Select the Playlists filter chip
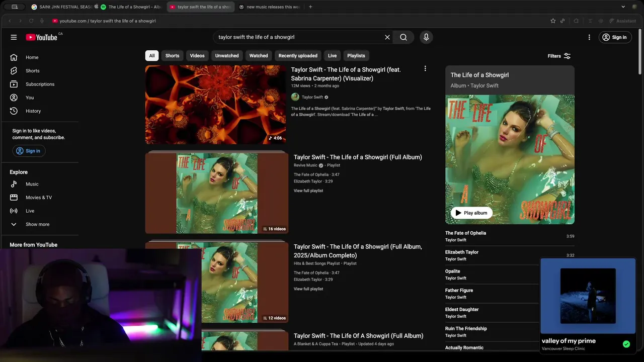Image resolution: width=644 pixels, height=362 pixels. click(356, 56)
